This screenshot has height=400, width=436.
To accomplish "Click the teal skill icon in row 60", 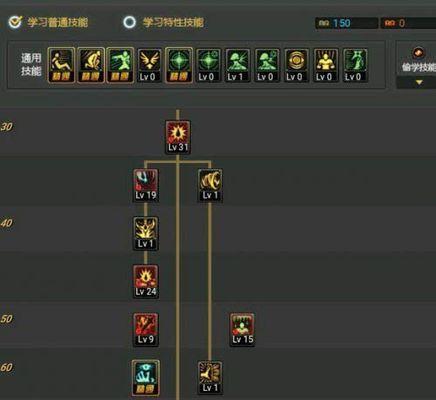I will pyautogui.click(x=146, y=377).
